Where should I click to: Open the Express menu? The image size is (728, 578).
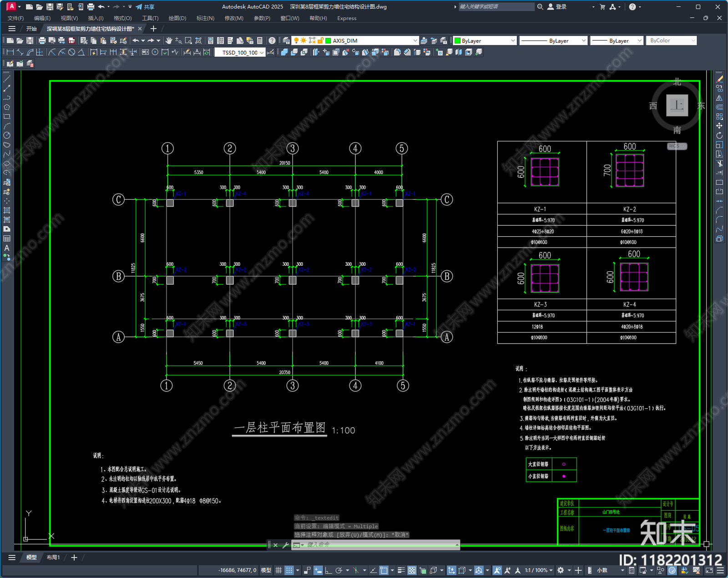(347, 18)
